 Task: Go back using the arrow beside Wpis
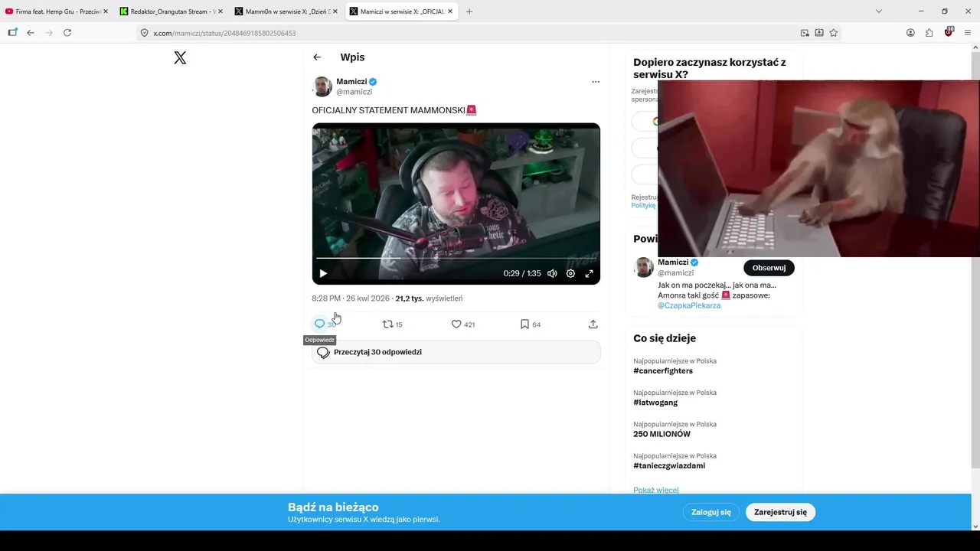pos(317,57)
